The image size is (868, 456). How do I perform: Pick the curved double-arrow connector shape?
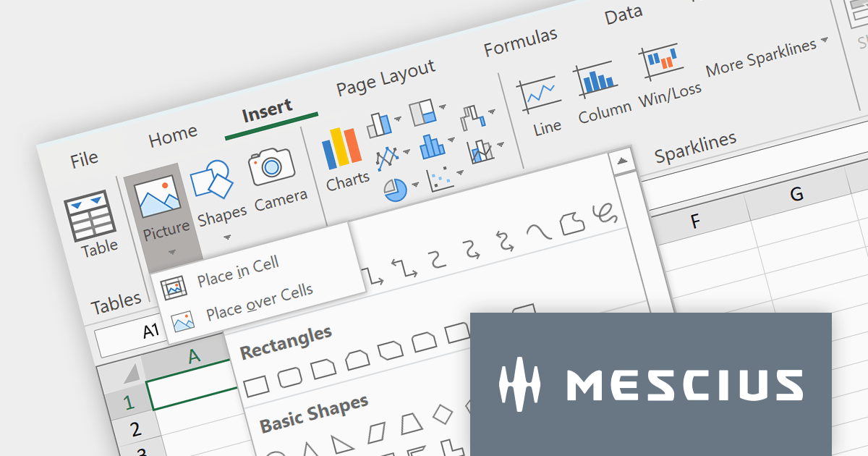[x=503, y=240]
